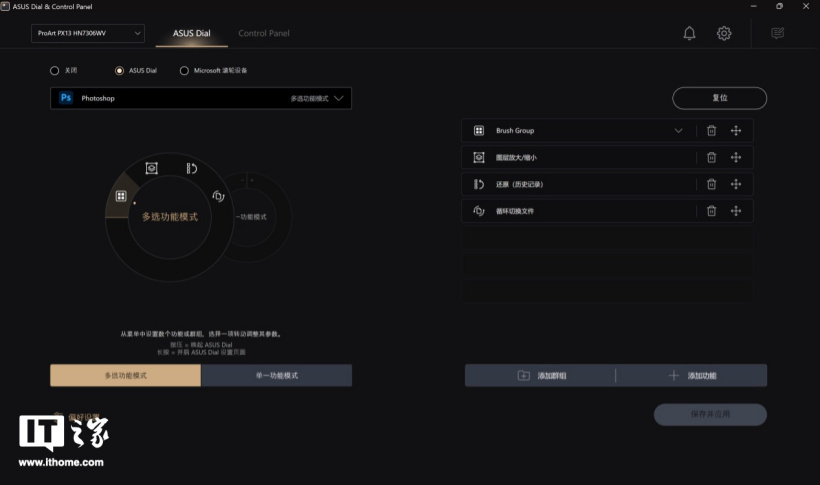Click the history undo icon on the dial
Viewport: 820px width, 485px height.
coord(191,168)
